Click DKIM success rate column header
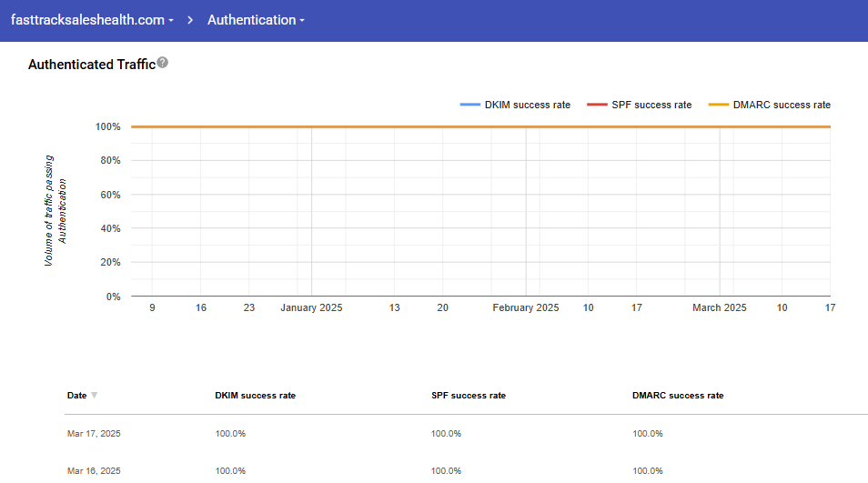This screenshot has height=483, width=868. (255, 396)
